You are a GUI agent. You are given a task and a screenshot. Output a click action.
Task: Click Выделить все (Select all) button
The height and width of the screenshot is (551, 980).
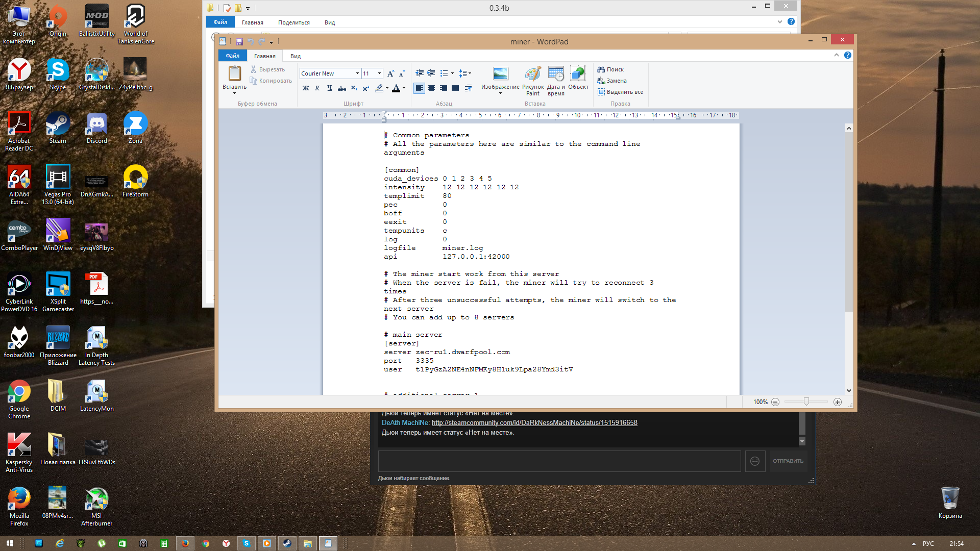(620, 92)
